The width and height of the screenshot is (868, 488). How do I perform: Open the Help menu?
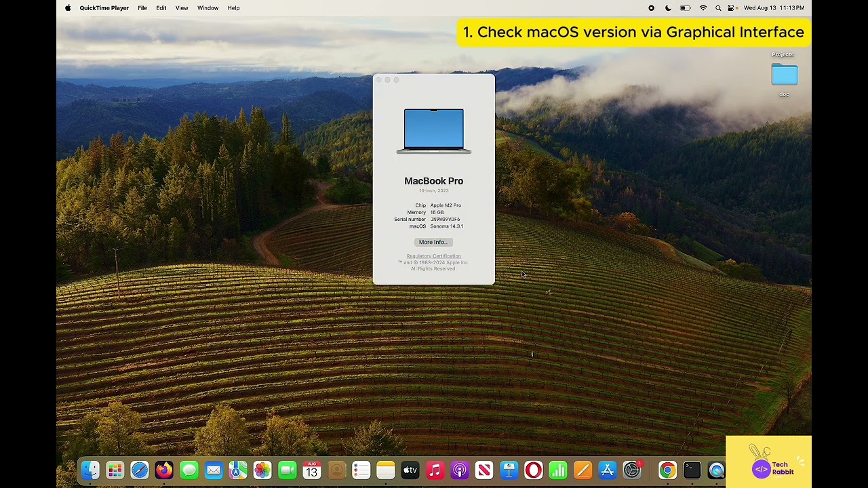233,8
